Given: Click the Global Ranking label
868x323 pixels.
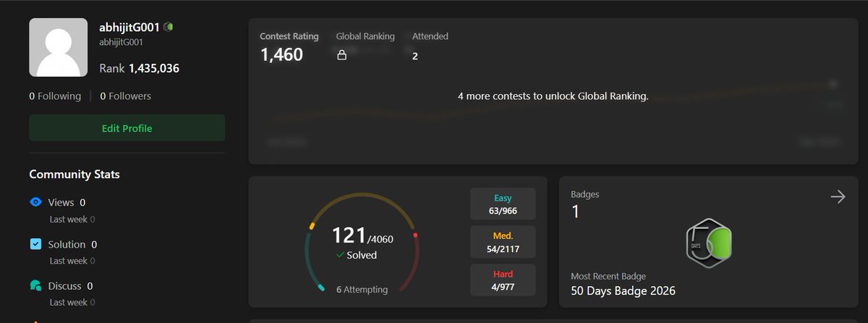Looking at the screenshot, I should (x=365, y=36).
